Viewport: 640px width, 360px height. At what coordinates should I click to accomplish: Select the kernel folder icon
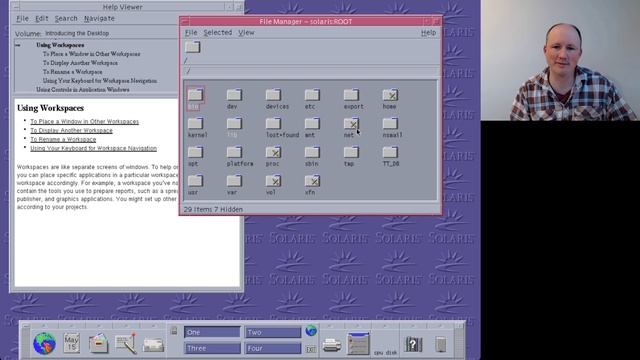(x=195, y=124)
